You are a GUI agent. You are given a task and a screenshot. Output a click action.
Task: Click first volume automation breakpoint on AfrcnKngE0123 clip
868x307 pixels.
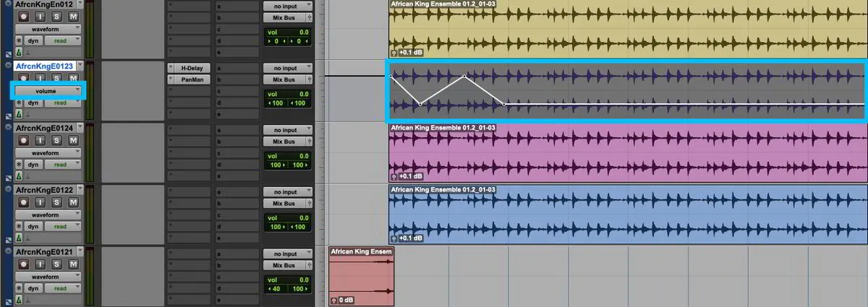coord(391,75)
